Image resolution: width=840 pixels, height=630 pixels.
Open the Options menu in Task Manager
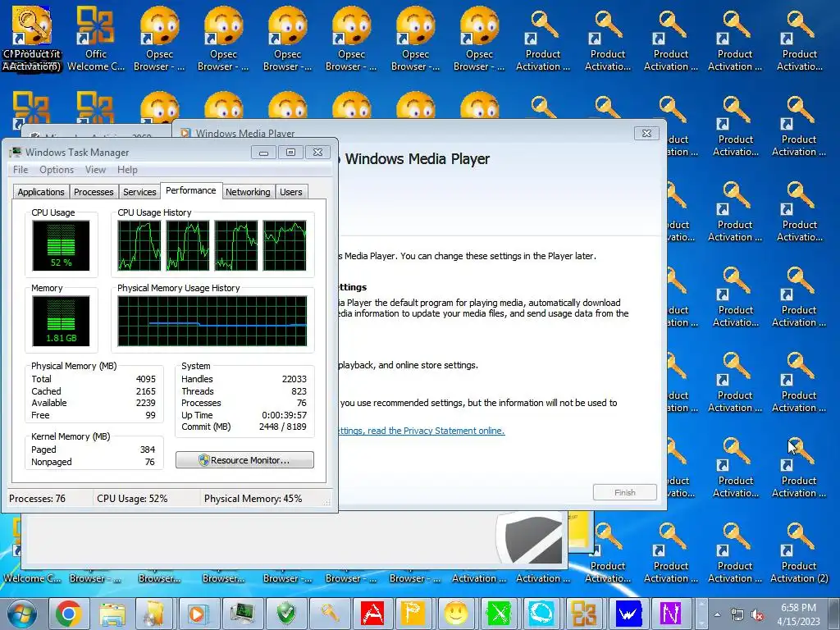click(57, 170)
